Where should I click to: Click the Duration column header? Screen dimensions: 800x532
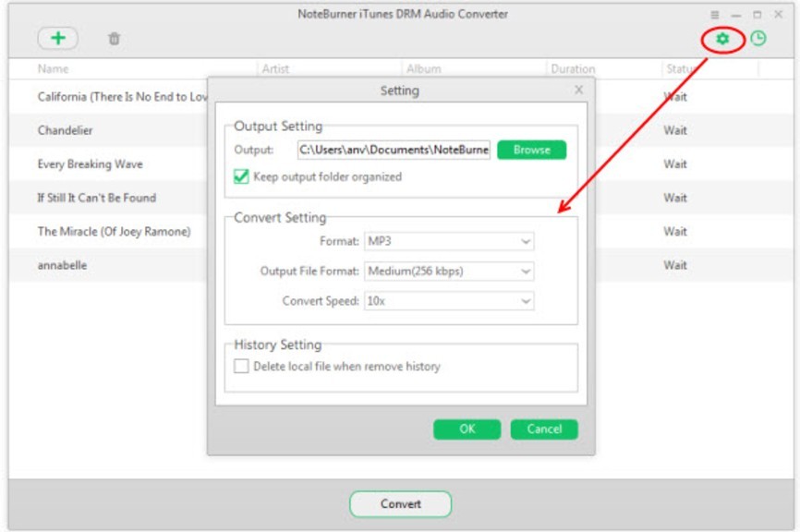coord(573,69)
